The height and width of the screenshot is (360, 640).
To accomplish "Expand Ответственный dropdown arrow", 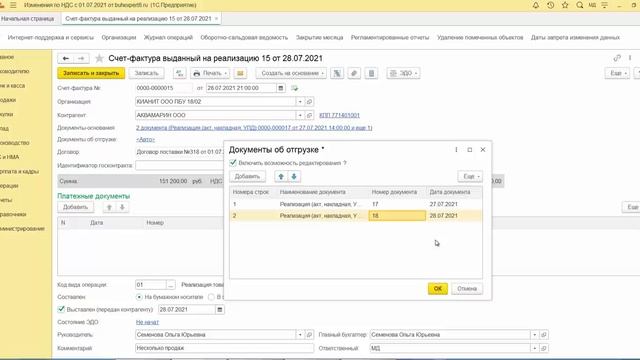I will pos(534,348).
